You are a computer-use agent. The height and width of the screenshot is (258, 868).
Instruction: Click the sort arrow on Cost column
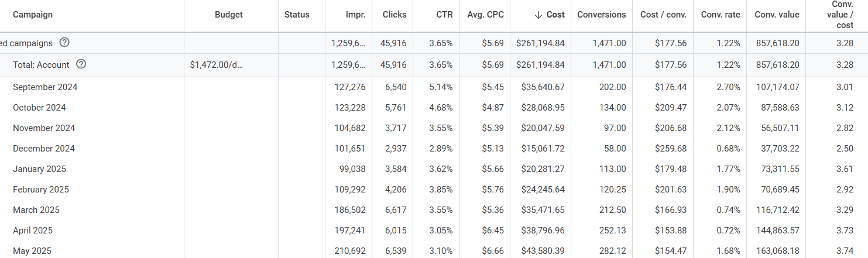tap(538, 15)
